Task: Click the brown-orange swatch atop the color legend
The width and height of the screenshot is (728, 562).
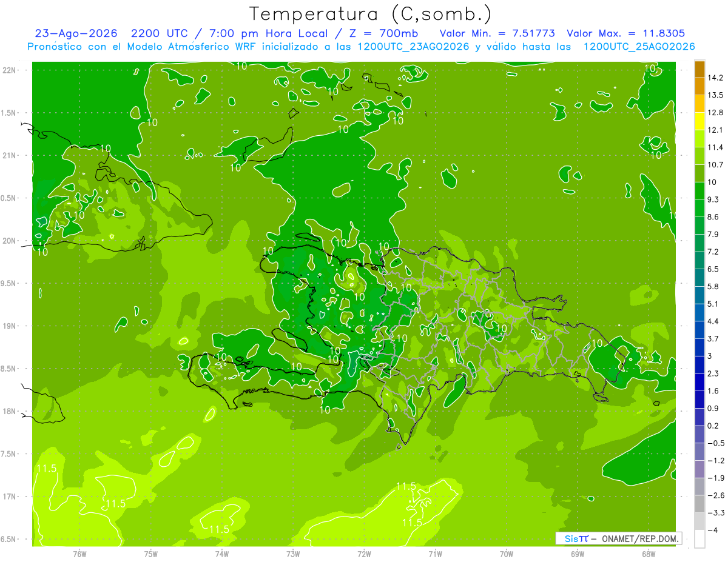Action: coord(699,69)
